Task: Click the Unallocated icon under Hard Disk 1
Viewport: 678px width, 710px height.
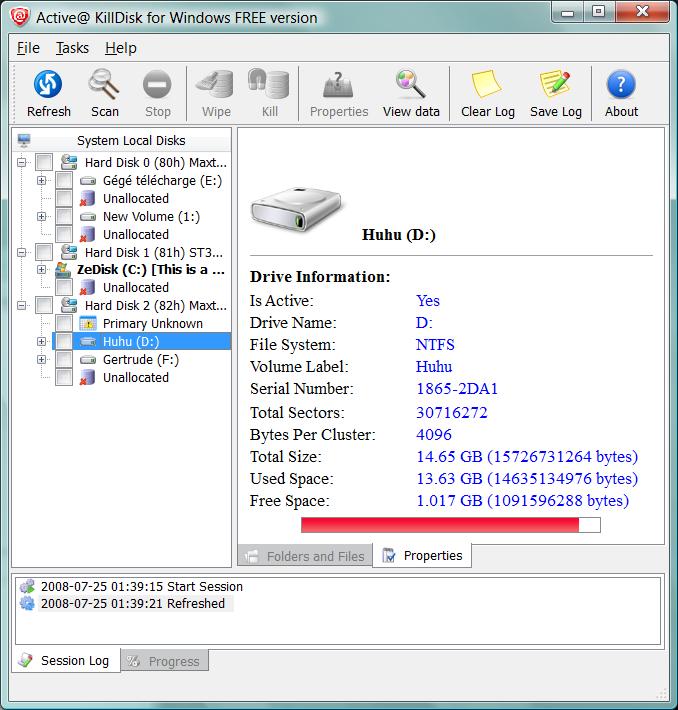Action: [x=87, y=288]
